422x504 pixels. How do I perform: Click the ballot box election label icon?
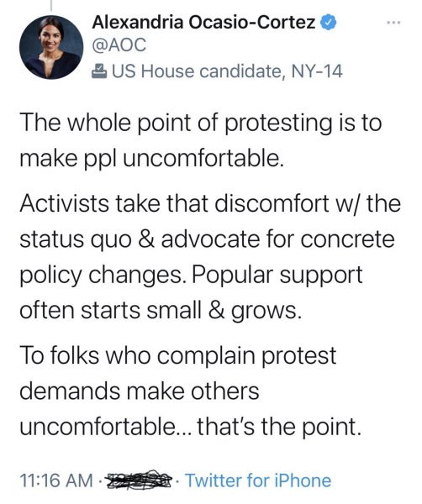pos(99,71)
